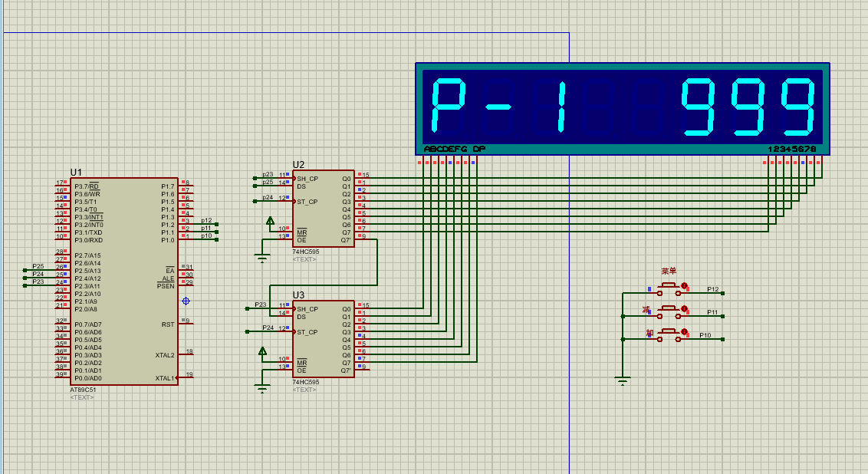Select the U3 74HC595 shift register body

pos(324,339)
